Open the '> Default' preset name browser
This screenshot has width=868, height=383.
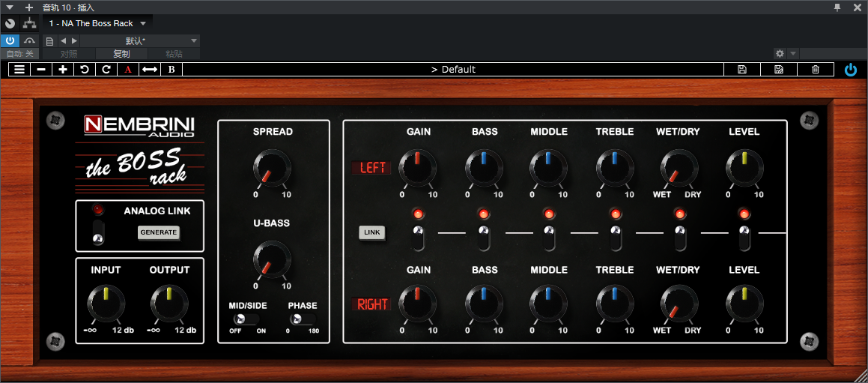[x=453, y=69]
